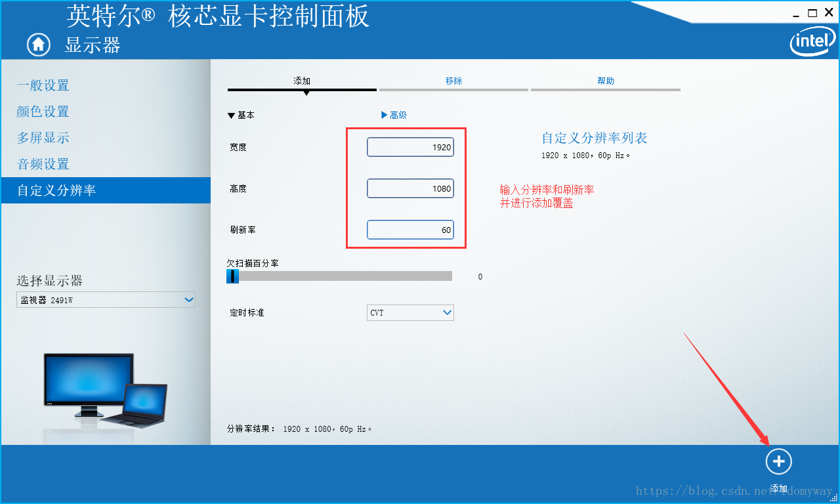This screenshot has width=840, height=504.
Task: Click the 宽度 label
Action: [238, 147]
